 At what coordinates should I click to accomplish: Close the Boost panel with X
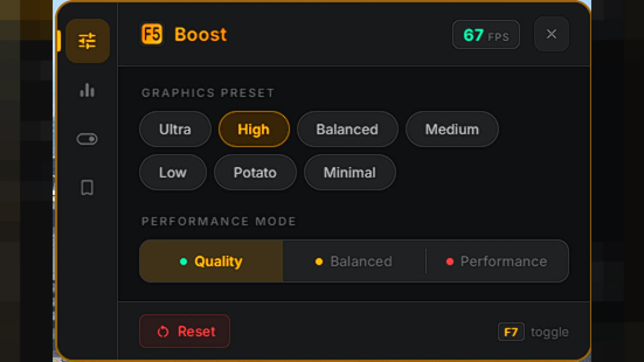pos(551,34)
